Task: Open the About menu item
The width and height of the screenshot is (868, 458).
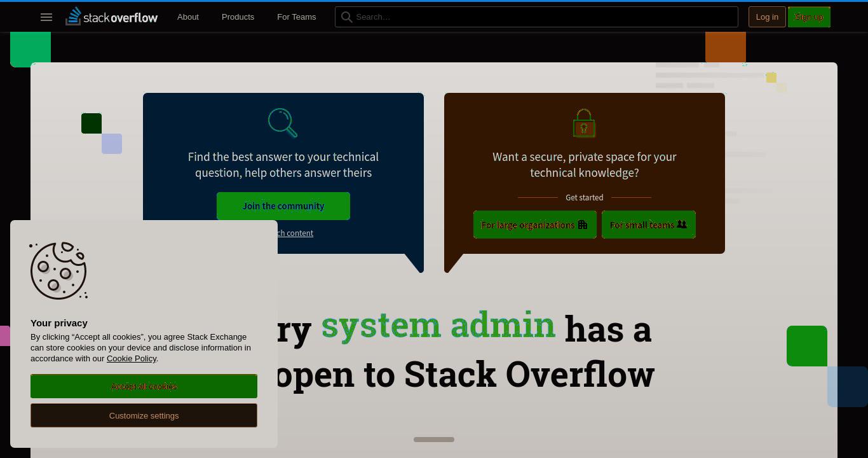Action: point(188,17)
